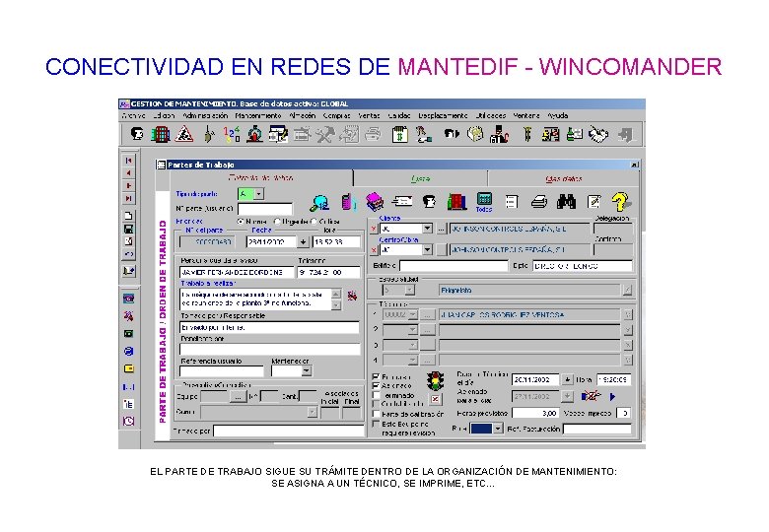Click the new blank document icon in sidebar
Screen dimensions: 769x532
[x=128, y=216]
